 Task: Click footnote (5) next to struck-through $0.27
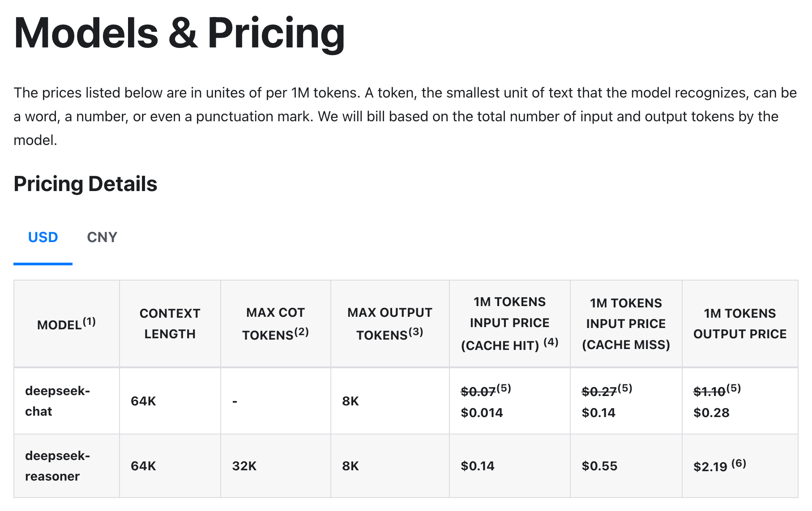tap(625, 388)
